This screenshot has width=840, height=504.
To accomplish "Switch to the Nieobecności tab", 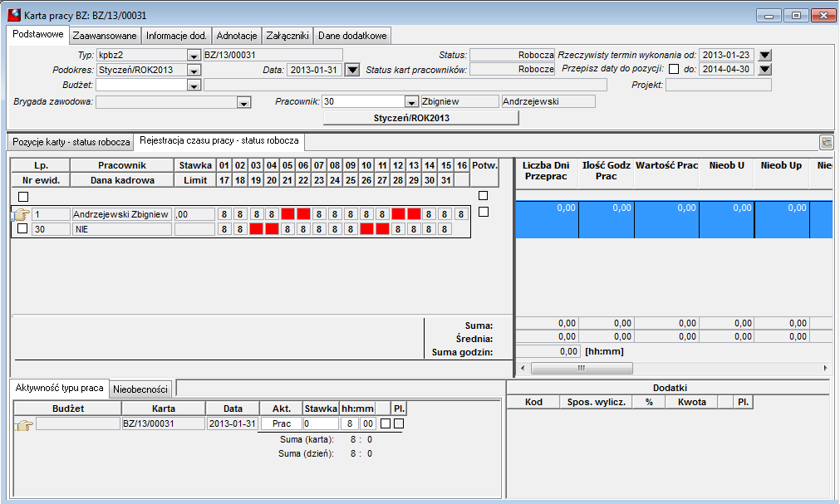I will pos(140,389).
